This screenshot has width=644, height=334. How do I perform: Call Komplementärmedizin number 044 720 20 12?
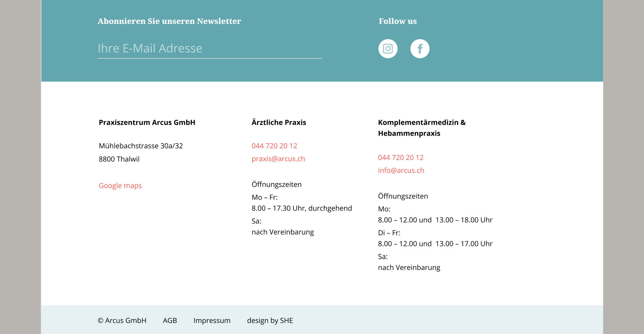(x=401, y=158)
